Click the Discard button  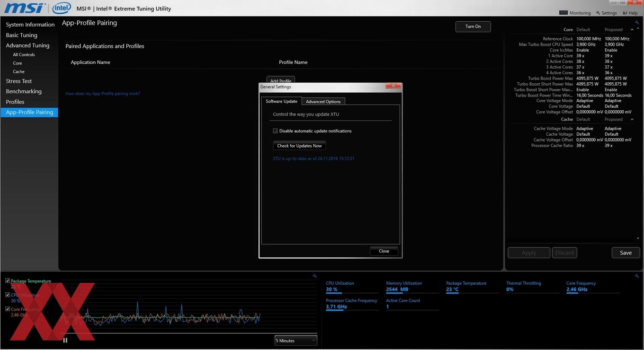(564, 253)
